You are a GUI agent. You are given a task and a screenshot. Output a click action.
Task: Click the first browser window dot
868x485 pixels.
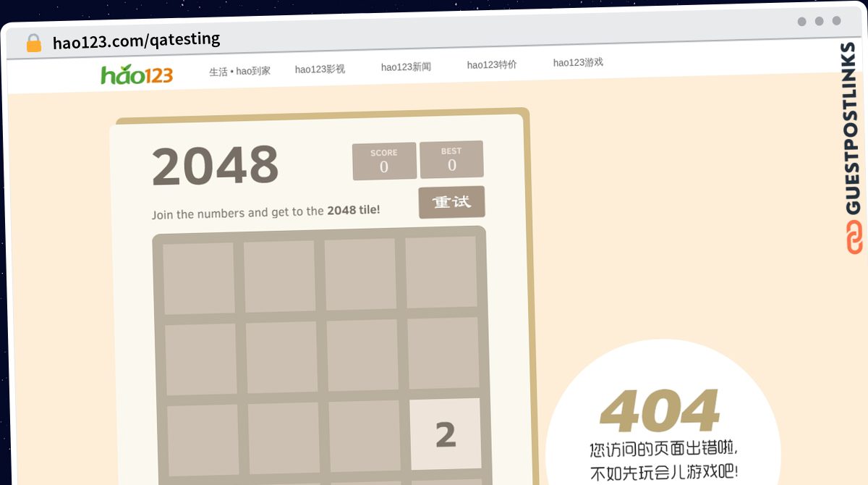[x=802, y=22]
